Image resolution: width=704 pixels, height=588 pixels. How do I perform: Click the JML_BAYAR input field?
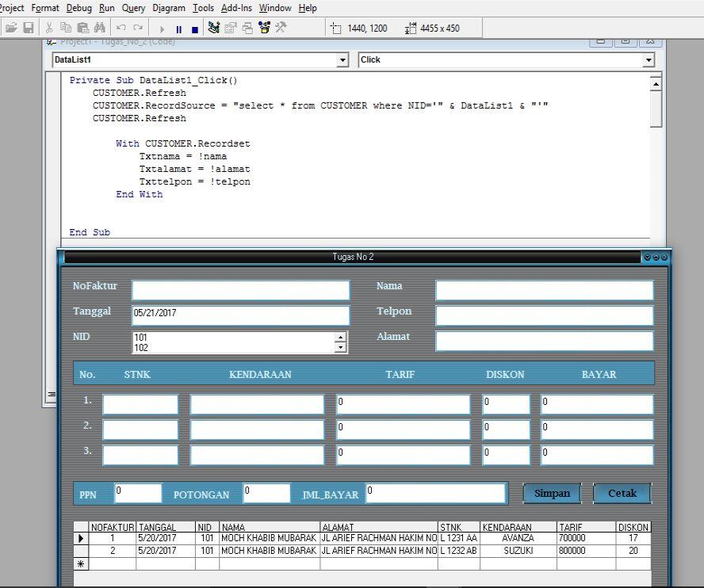[436, 493]
